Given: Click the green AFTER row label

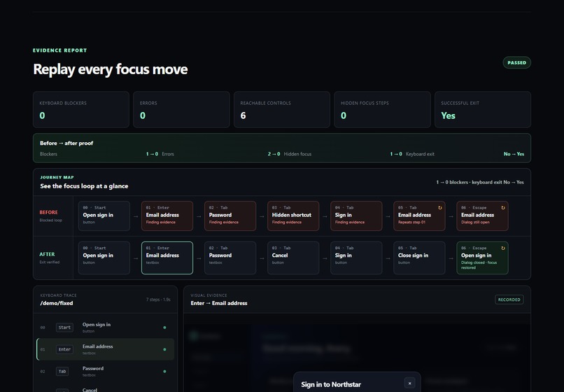Looking at the screenshot, I should point(47,254).
